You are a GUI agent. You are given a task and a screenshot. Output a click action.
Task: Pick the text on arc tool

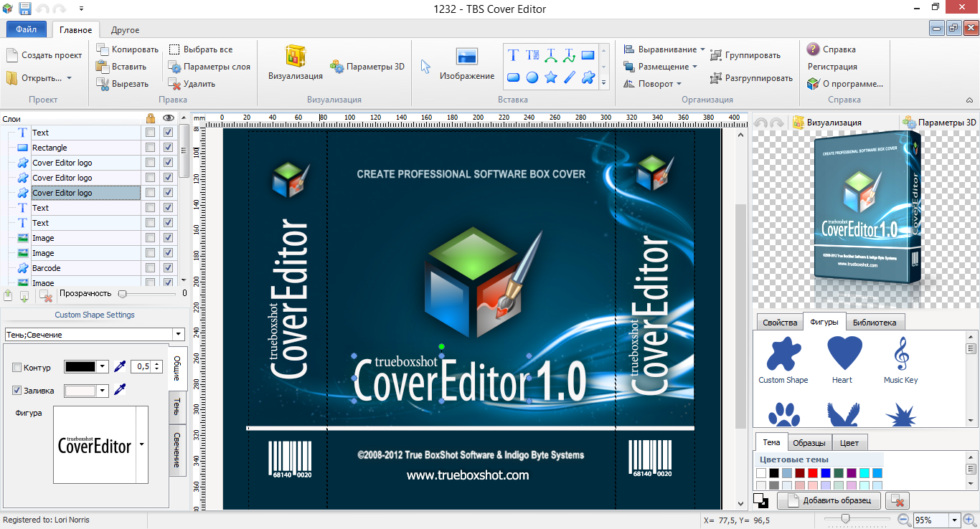551,55
